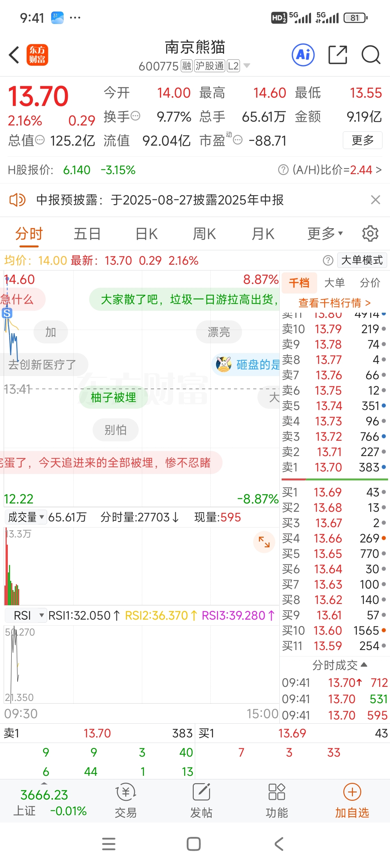Image resolution: width=390 pixels, height=868 pixels.
Task: Tap the 上证 3666.23 index ticker
Action: tap(50, 803)
